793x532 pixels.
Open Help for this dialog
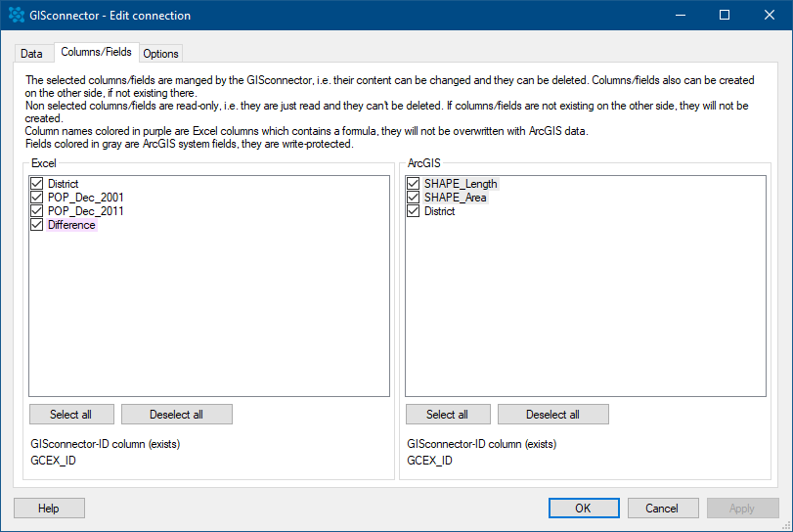(49, 509)
